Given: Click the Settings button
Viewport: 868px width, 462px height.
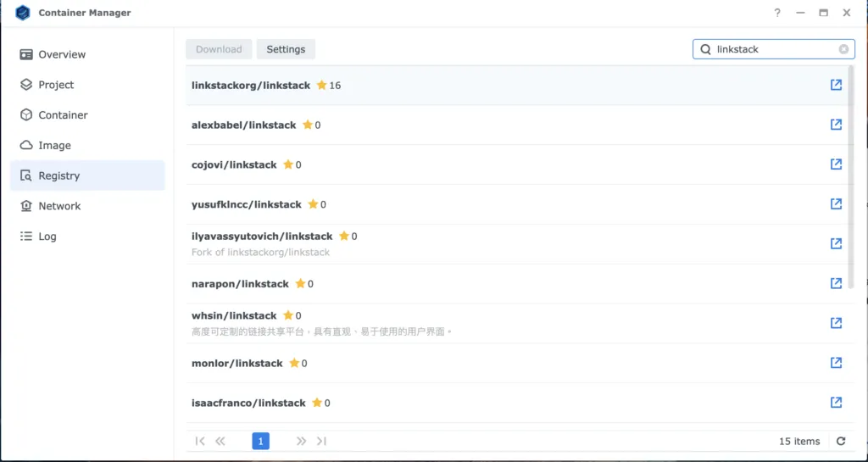Looking at the screenshot, I should coord(286,49).
